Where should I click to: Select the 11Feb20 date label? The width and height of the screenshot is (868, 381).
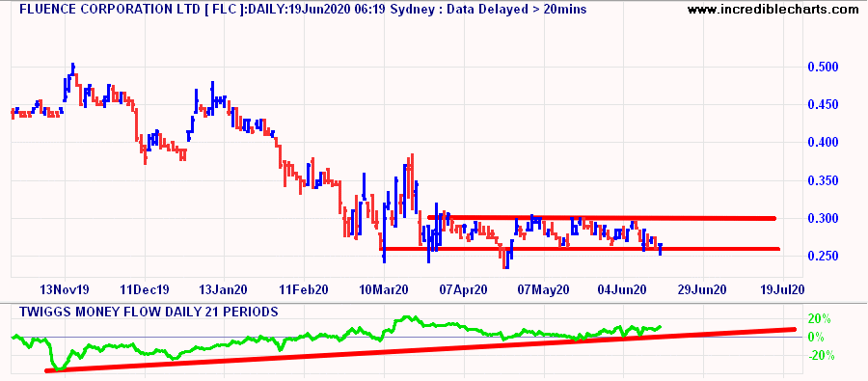304,289
